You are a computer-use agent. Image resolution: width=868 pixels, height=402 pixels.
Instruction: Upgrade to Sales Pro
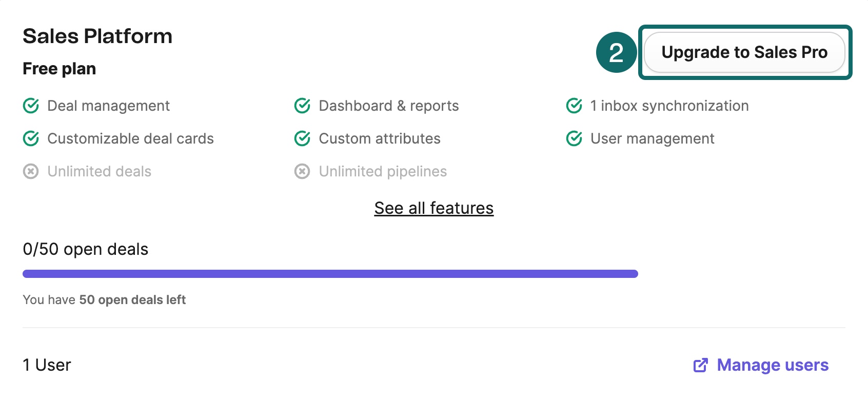tap(744, 52)
